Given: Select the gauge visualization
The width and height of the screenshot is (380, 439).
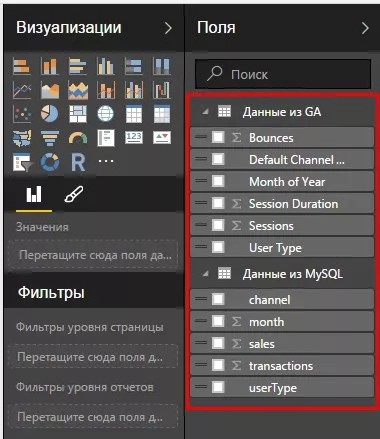Looking at the screenshot, I should tap(78, 138).
